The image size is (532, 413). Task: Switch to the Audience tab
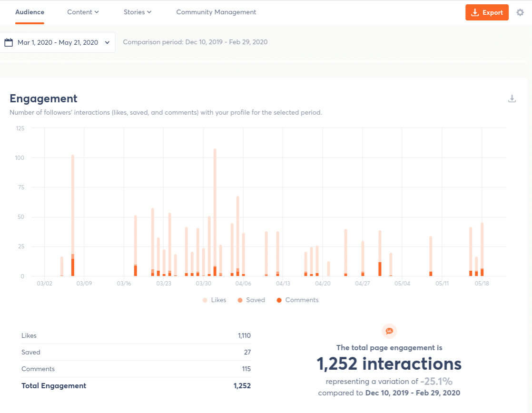click(30, 12)
